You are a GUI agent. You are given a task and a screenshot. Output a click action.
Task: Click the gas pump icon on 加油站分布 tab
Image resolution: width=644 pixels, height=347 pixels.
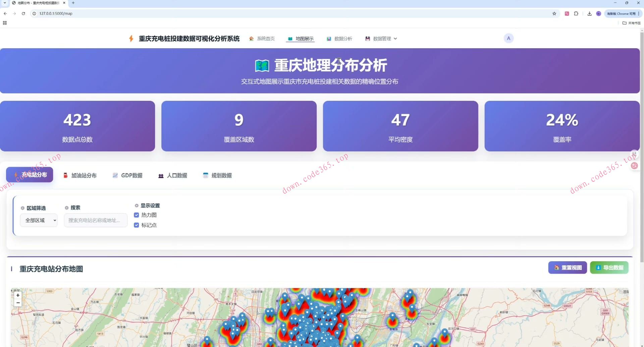65,175
